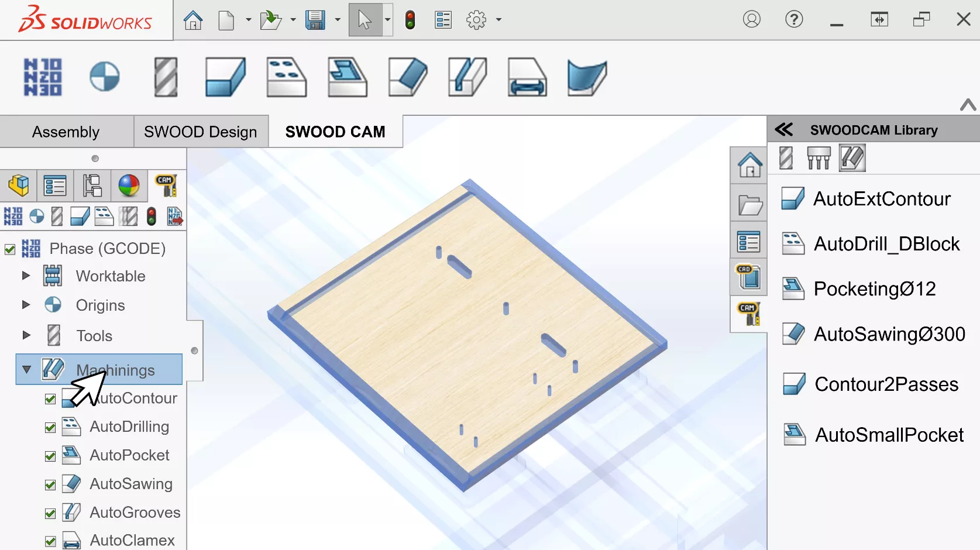980x550 pixels.
Task: Collapse the SWOODCAM Library panel with double chevron
Action: click(784, 129)
